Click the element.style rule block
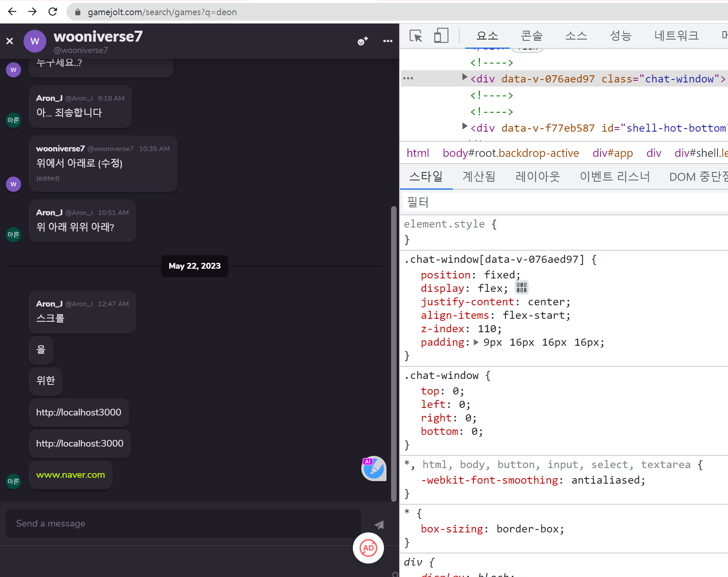This screenshot has width=728, height=577. (564, 232)
